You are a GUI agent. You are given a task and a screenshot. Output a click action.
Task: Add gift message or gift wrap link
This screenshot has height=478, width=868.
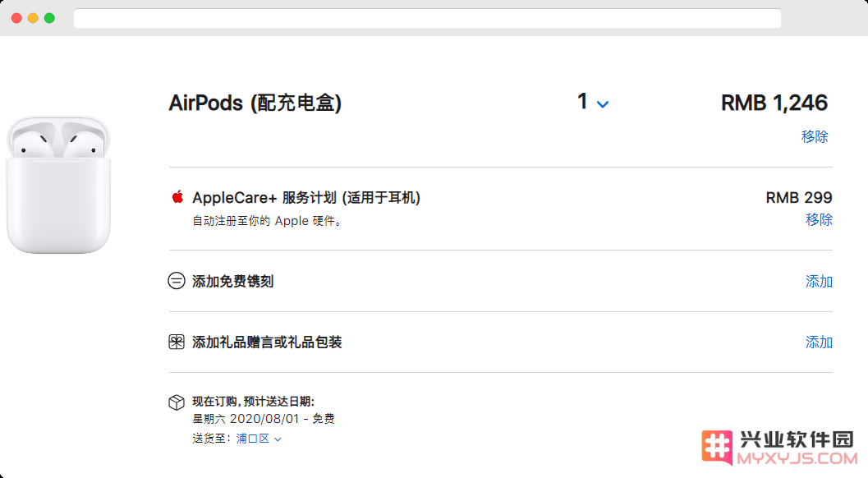[x=819, y=342]
